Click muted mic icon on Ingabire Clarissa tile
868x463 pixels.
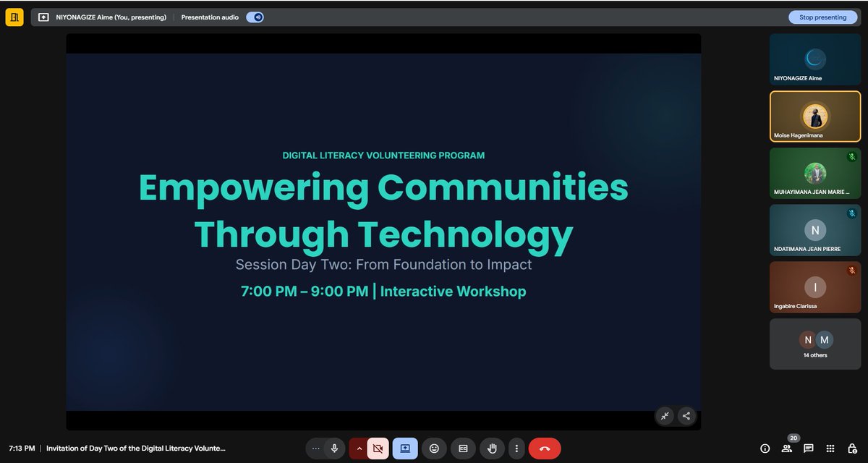[x=852, y=271]
